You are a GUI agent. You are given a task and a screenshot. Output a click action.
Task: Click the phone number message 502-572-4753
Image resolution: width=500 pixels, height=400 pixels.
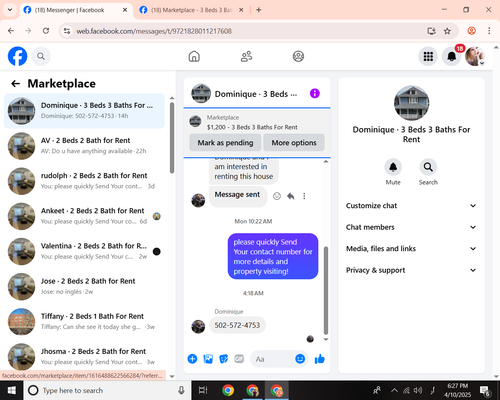tap(237, 325)
